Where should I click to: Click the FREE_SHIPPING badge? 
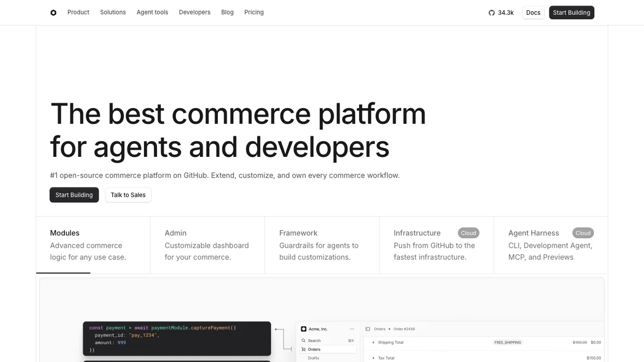(508, 342)
